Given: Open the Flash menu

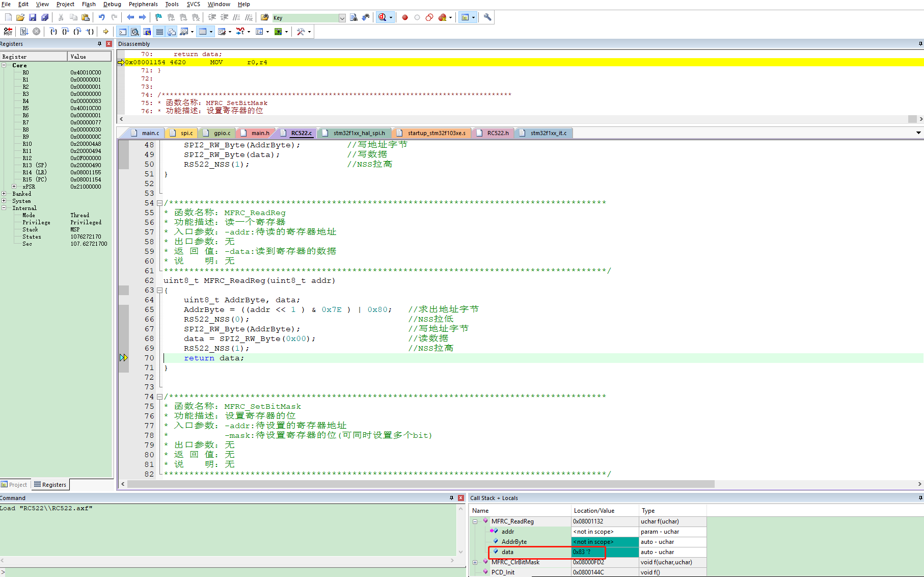Looking at the screenshot, I should 89,4.
